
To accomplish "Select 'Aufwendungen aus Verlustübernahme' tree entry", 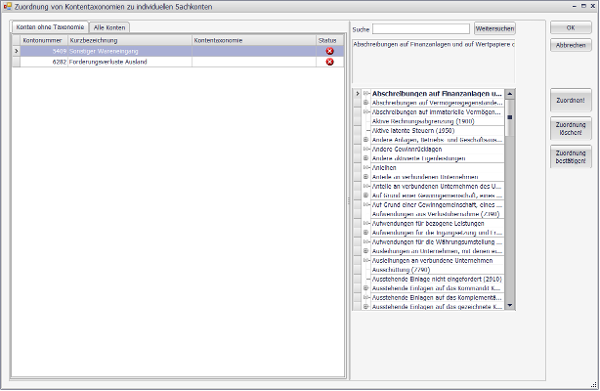I will (435, 214).
